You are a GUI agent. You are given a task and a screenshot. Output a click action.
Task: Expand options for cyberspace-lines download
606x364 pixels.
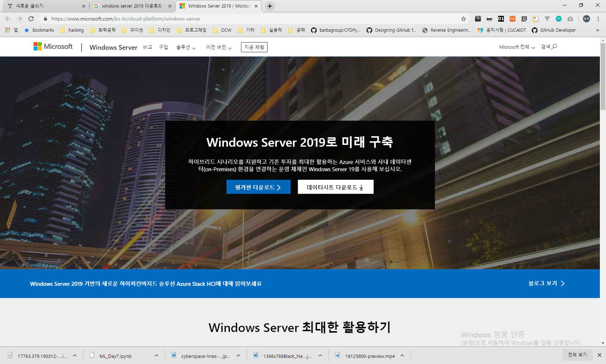click(x=238, y=356)
